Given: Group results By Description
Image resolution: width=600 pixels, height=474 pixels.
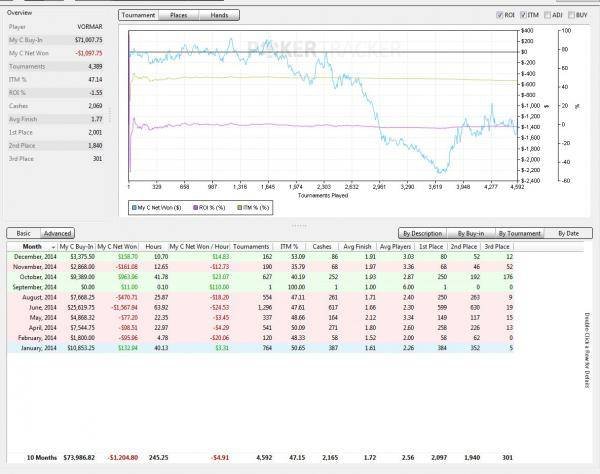Looking at the screenshot, I should click(421, 233).
